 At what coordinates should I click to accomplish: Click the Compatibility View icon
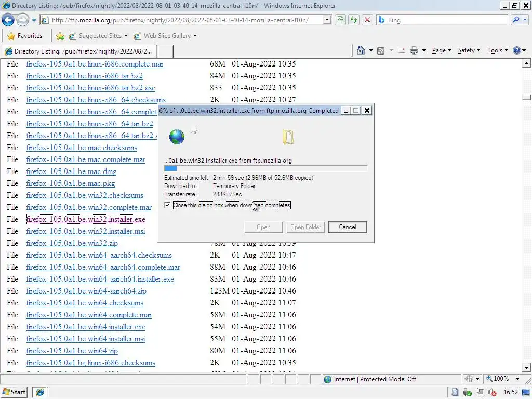tap(340, 20)
